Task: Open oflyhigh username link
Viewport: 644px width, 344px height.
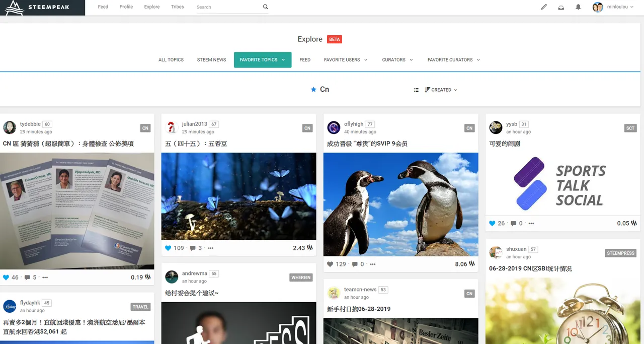Action: point(354,124)
